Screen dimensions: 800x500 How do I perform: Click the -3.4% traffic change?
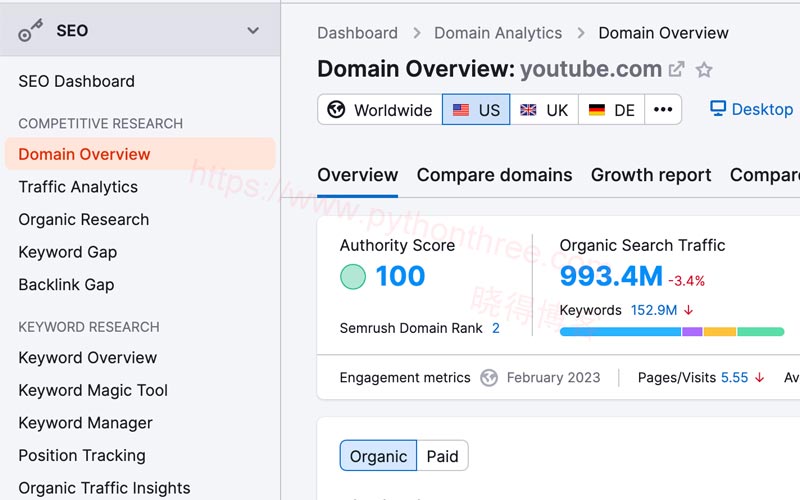tap(686, 281)
